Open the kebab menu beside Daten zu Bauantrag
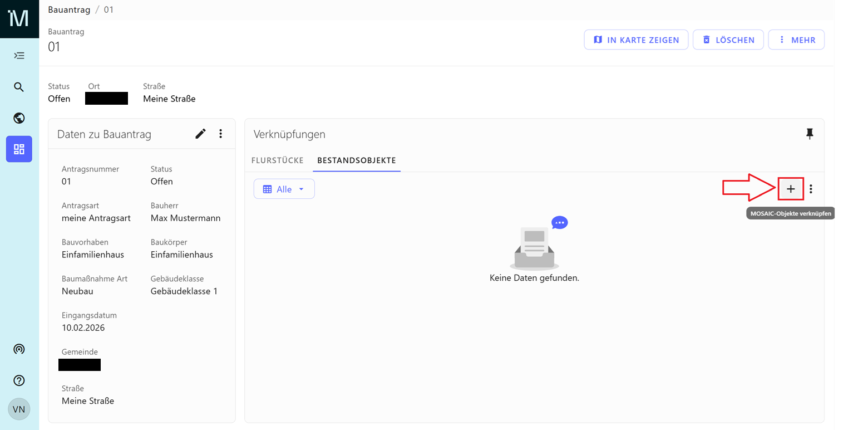868x430 pixels. pyautogui.click(x=220, y=134)
